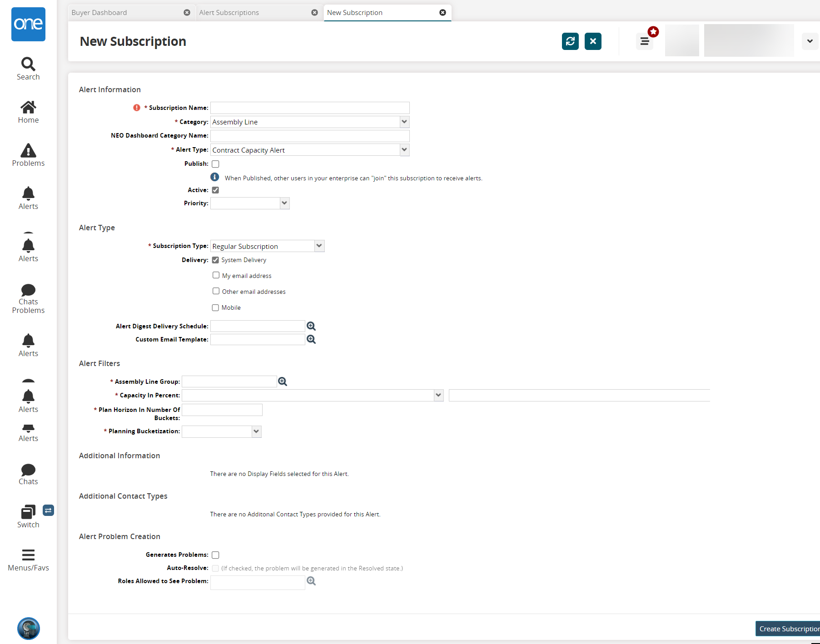Enable My email address delivery
The height and width of the screenshot is (644, 820).
coord(216,275)
